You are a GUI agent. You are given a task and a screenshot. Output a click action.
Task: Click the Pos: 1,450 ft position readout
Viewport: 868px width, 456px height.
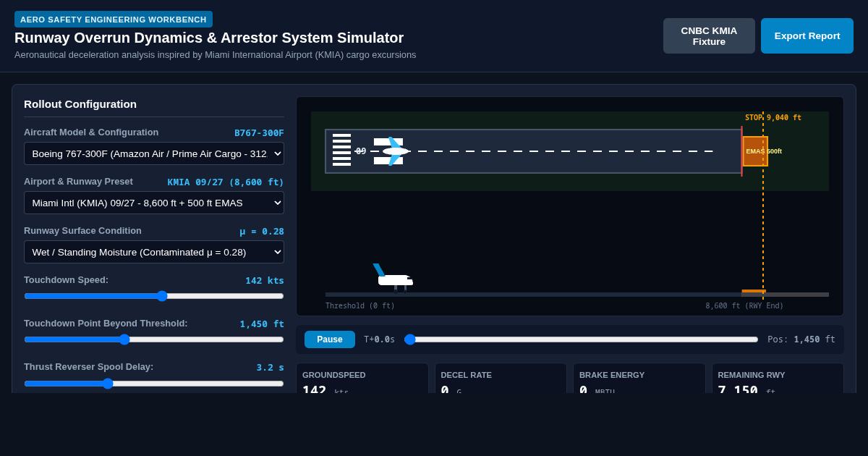(801, 339)
